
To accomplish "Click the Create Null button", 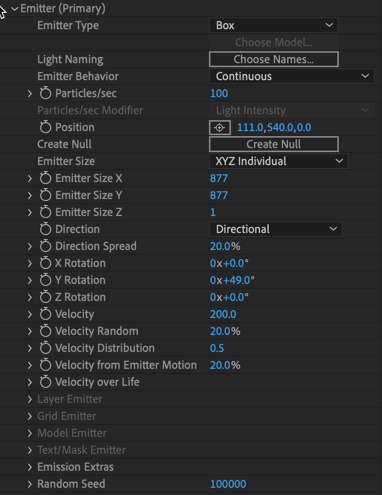I will 274,144.
